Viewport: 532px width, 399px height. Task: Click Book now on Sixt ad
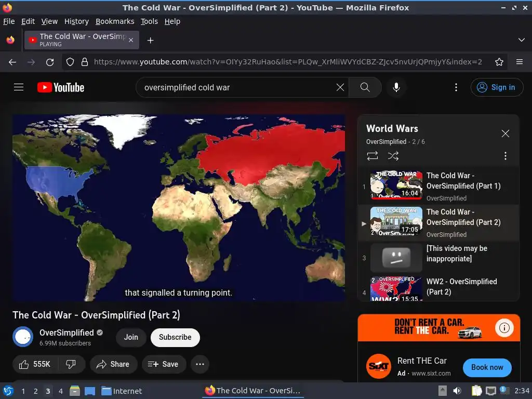[x=487, y=367]
